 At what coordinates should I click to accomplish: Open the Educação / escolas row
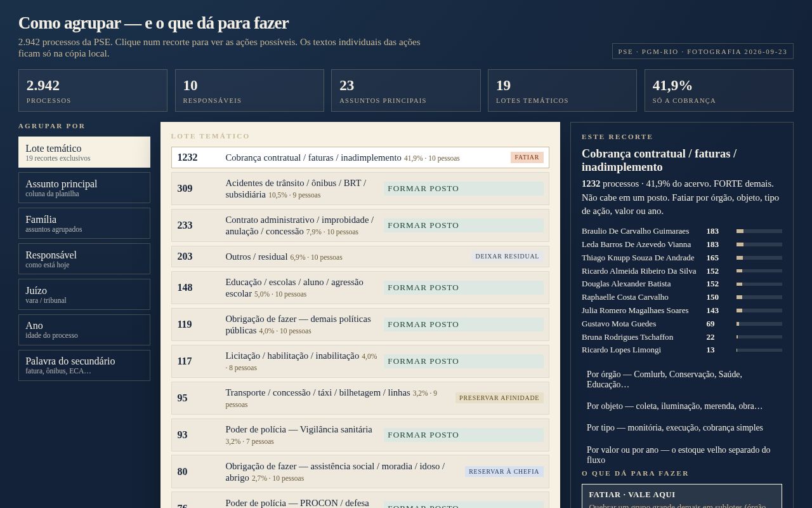pyautogui.click(x=360, y=288)
